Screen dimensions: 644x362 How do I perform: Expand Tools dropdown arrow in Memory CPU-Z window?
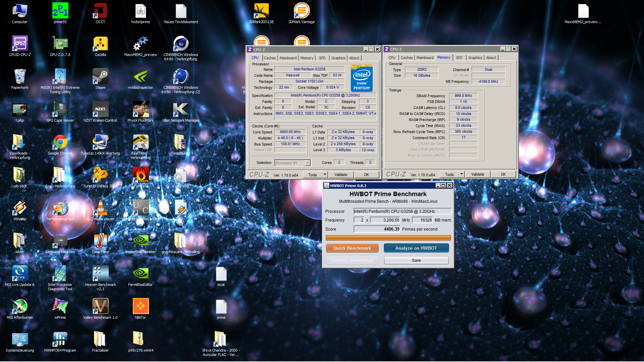[461, 174]
